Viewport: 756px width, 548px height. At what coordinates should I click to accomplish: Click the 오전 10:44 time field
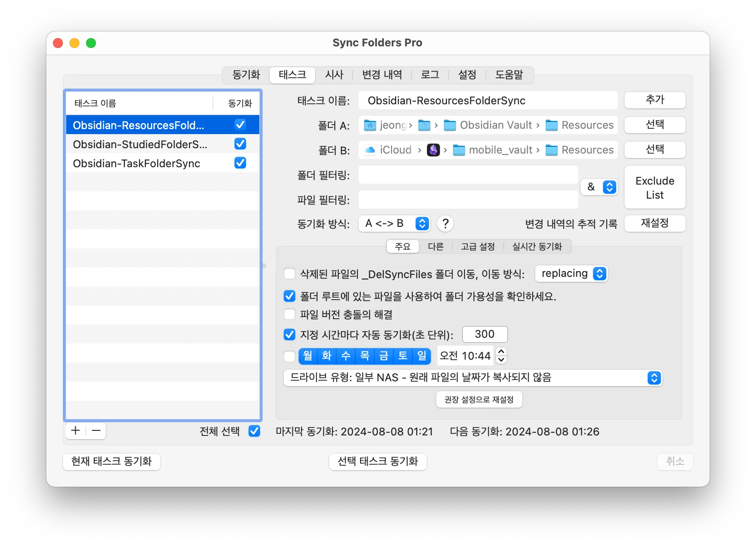(465, 356)
